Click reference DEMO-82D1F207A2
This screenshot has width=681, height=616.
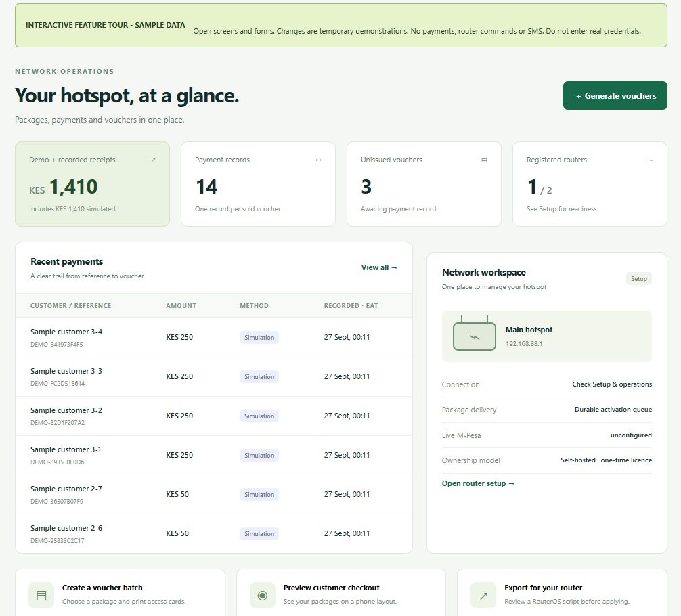pyautogui.click(x=58, y=422)
